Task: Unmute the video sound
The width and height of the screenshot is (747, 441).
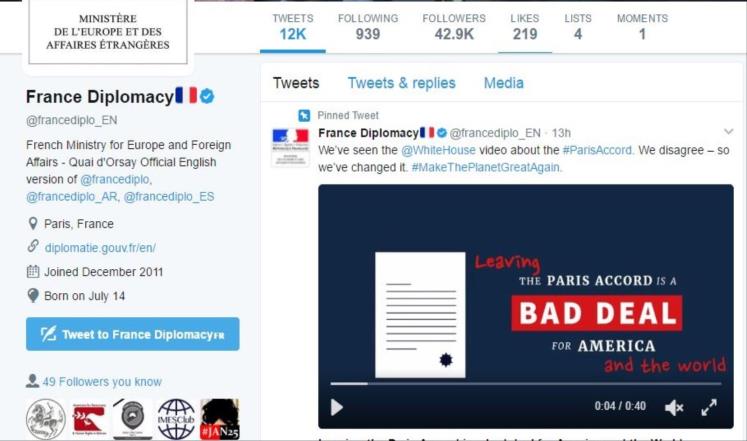Action: [674, 407]
